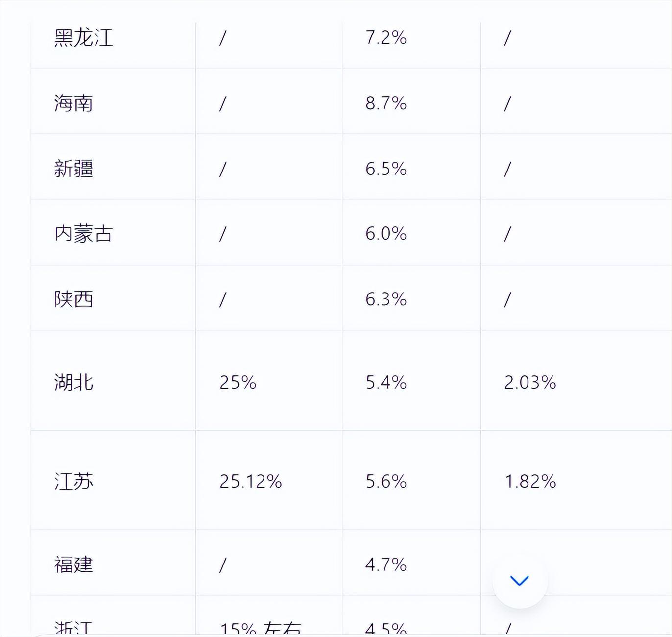Image resolution: width=672 pixels, height=637 pixels.
Task: Click the 8.7% value for 海南
Action: click(x=386, y=103)
